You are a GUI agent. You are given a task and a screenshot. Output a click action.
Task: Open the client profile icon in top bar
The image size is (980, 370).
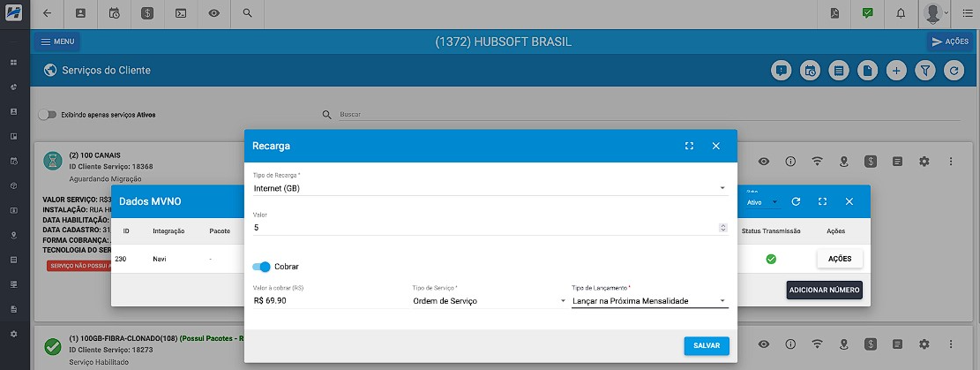[80, 12]
